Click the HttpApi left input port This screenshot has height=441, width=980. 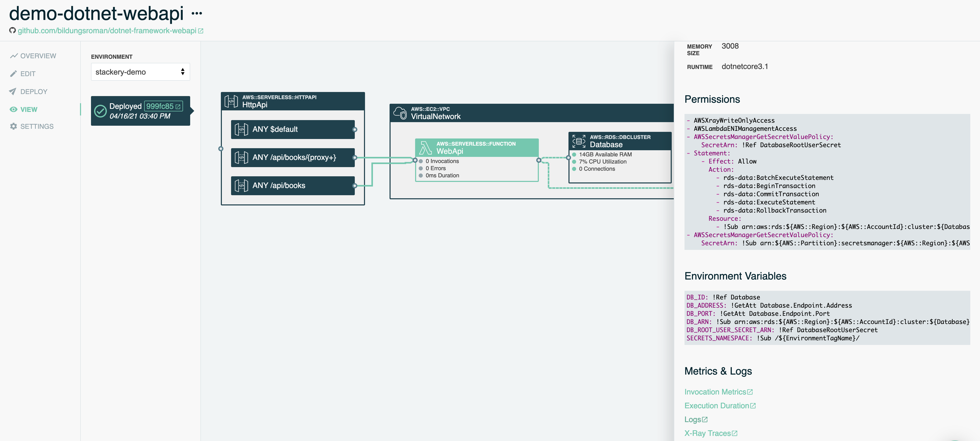[x=221, y=149]
